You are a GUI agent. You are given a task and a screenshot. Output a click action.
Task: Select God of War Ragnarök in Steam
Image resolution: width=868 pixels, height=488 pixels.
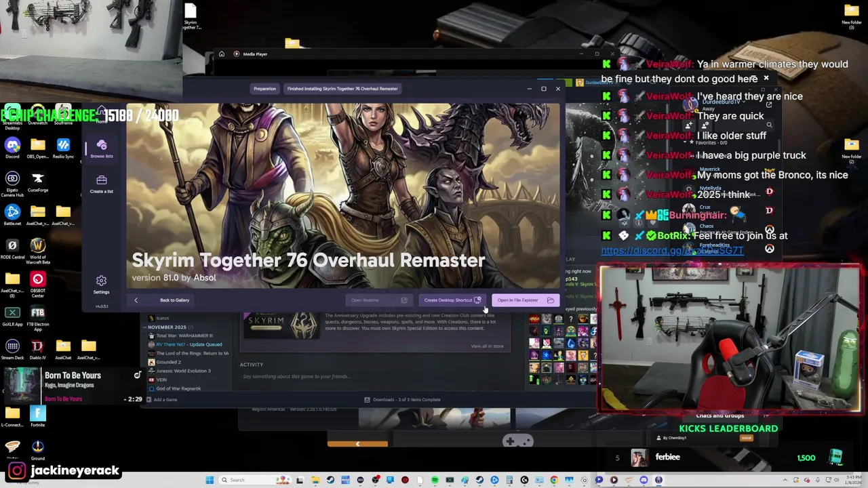(x=175, y=388)
